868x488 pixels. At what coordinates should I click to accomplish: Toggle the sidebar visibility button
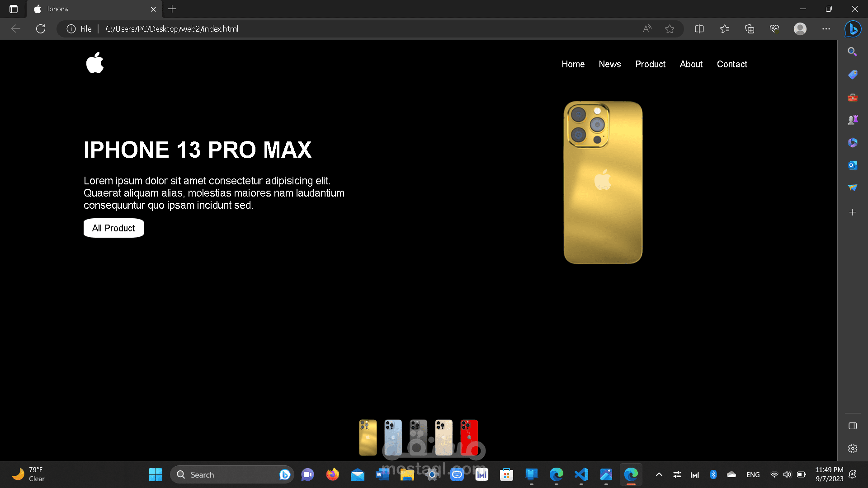pyautogui.click(x=853, y=426)
